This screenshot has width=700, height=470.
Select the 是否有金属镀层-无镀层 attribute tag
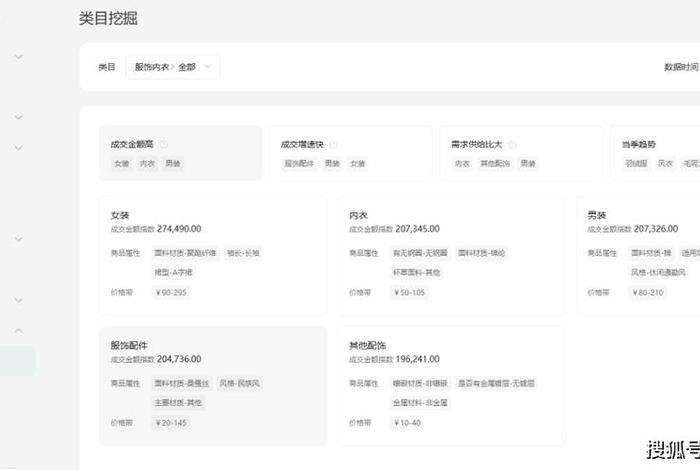pyautogui.click(x=496, y=383)
